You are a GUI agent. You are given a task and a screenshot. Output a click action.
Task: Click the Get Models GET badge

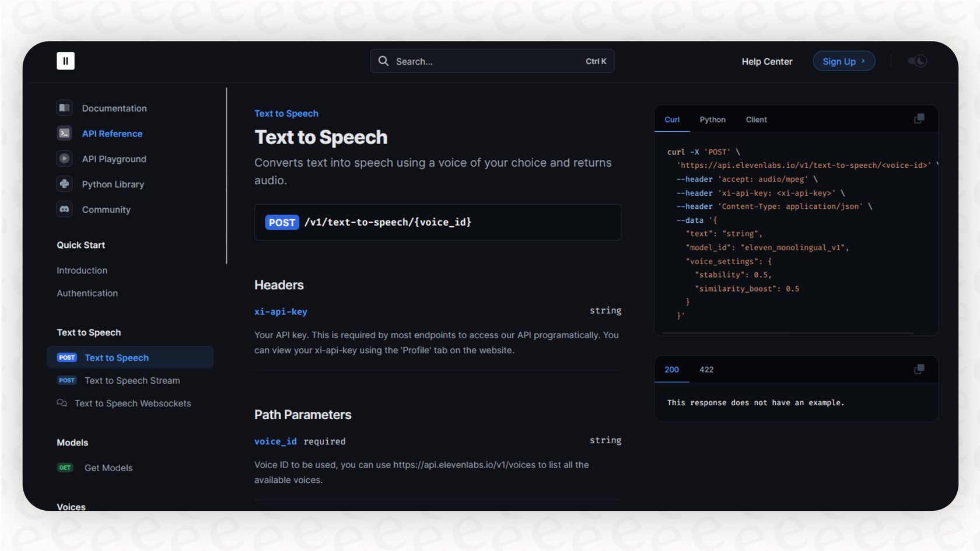[x=65, y=467]
